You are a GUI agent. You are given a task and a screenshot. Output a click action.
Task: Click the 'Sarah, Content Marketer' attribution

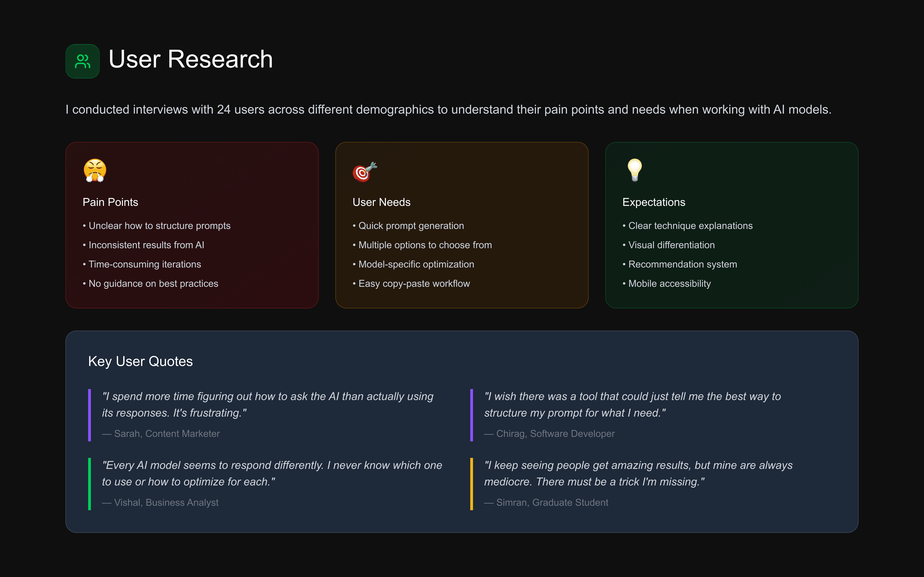click(x=167, y=433)
